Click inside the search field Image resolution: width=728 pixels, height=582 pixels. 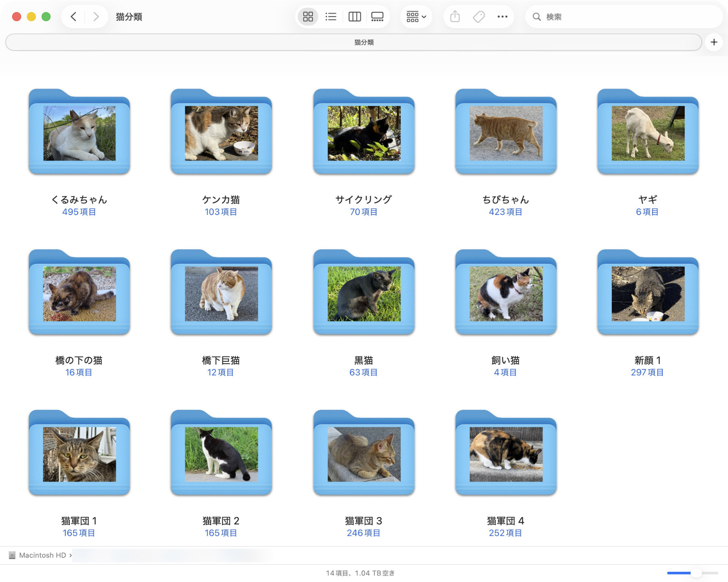[607, 17]
